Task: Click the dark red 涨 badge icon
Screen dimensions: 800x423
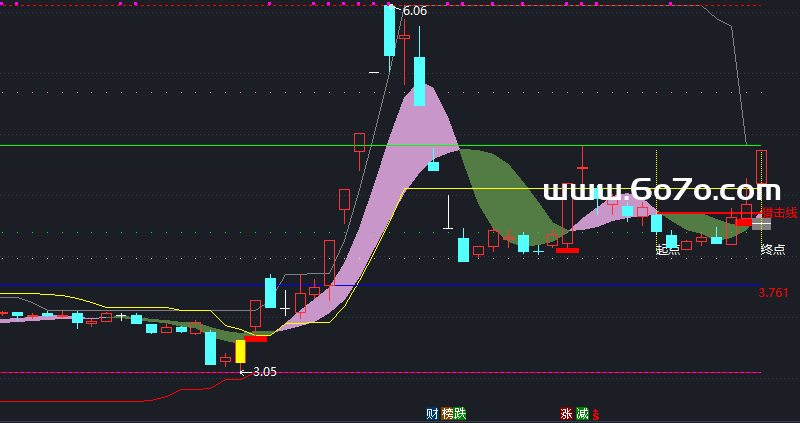Action: [567, 414]
